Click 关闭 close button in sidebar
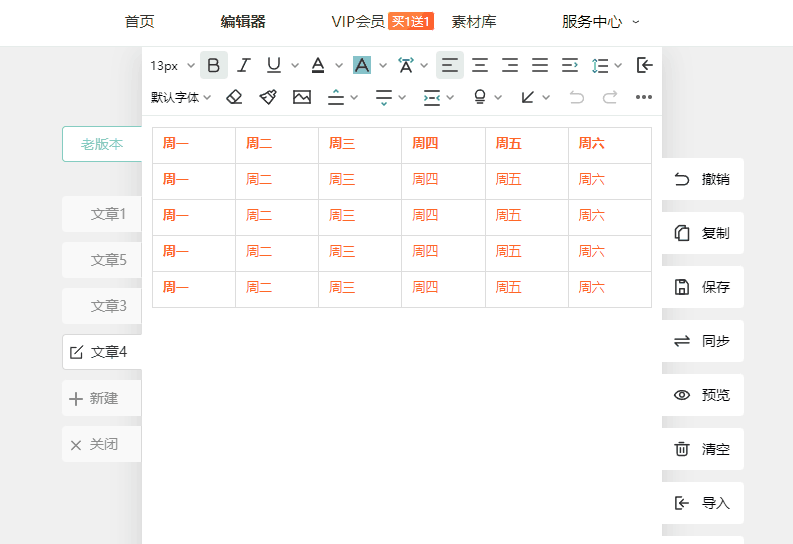The image size is (793, 544). click(x=102, y=444)
